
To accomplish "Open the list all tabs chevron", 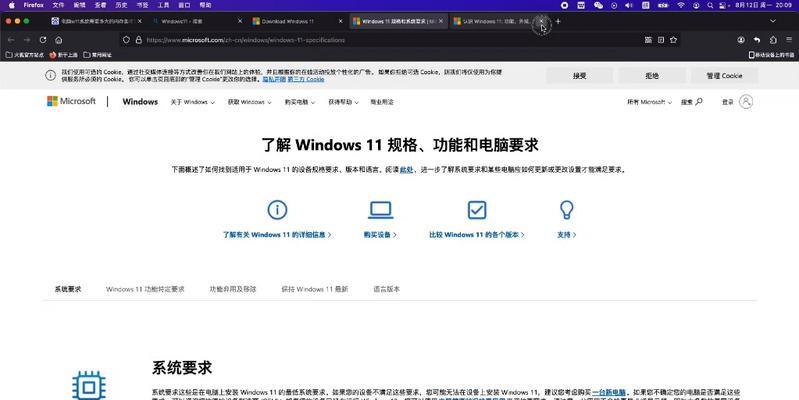I will click(773, 21).
